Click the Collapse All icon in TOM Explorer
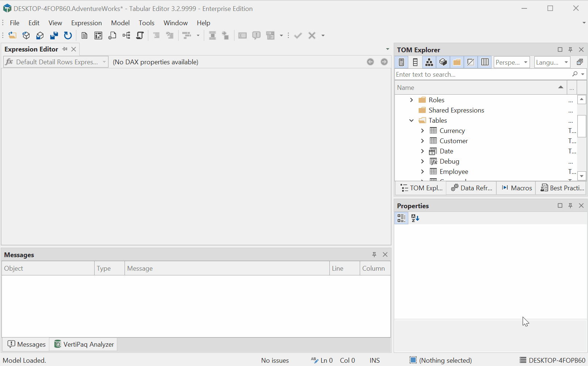 coord(580,62)
